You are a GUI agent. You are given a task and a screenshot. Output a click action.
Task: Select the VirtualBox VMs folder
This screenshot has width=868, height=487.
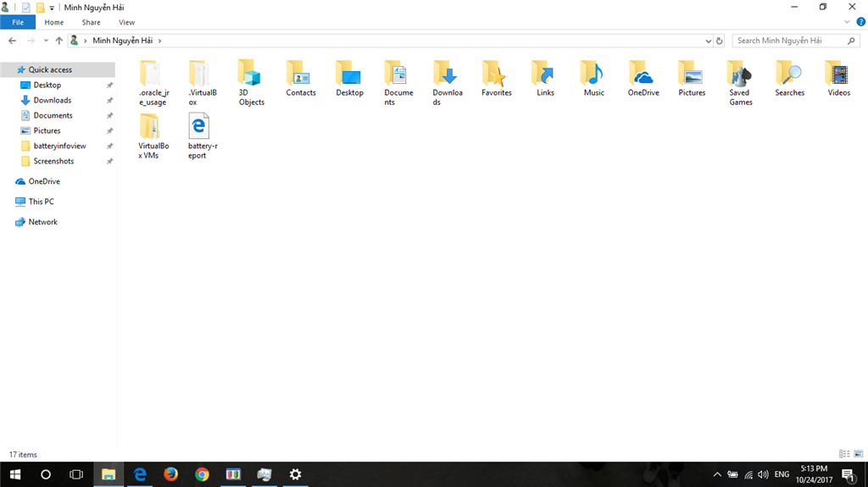coord(153,136)
